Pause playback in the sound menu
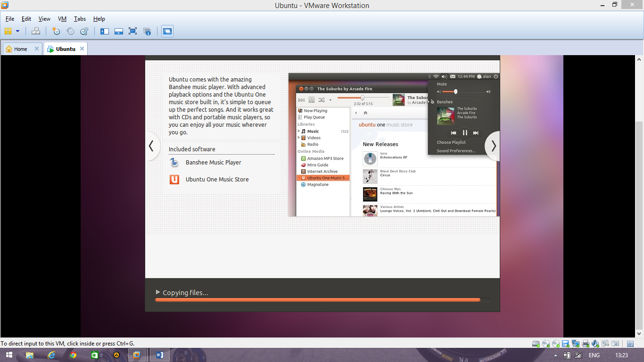Viewport: 644px width, 362px height. pos(465,132)
